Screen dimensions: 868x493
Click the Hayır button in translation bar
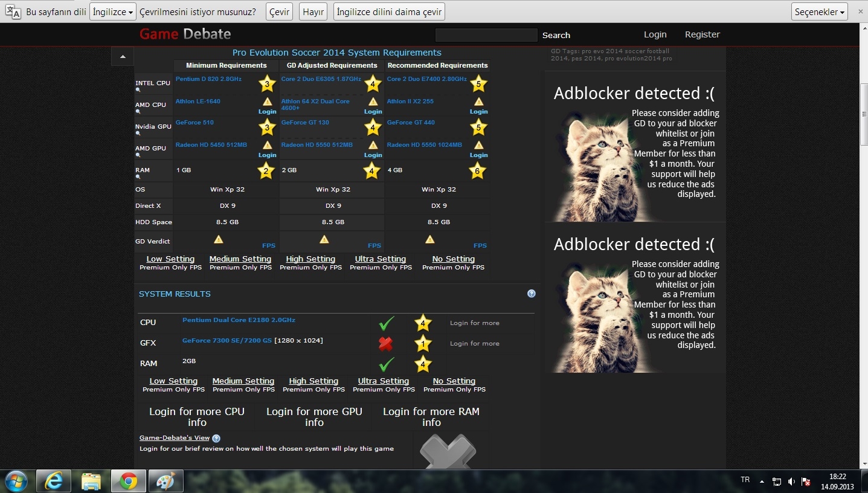tap(313, 11)
